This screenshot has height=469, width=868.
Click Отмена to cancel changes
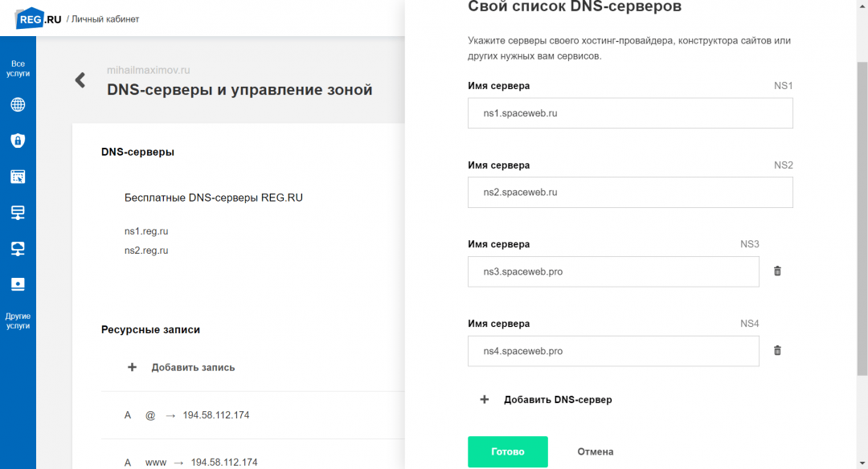pos(595,452)
